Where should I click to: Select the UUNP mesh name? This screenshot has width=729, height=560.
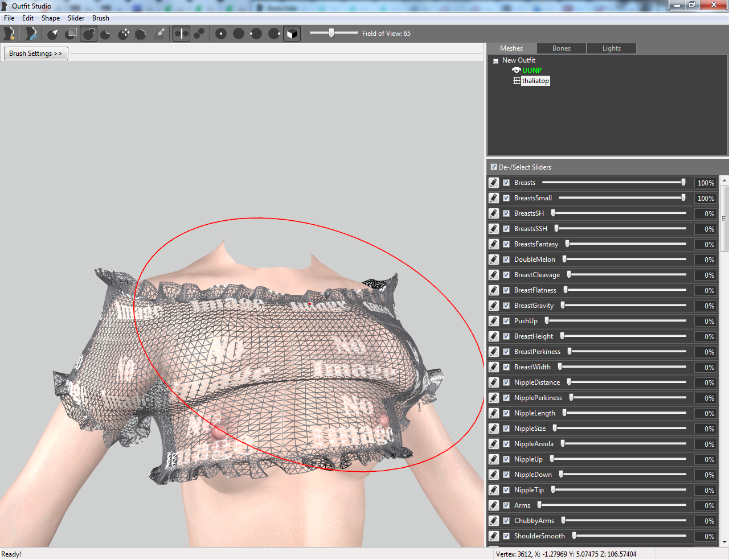coord(532,71)
